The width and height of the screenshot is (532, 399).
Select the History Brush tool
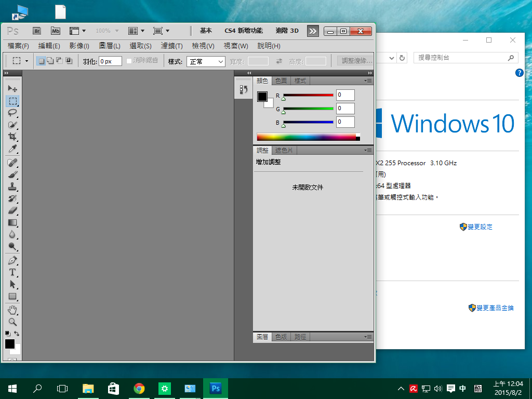pyautogui.click(x=12, y=198)
